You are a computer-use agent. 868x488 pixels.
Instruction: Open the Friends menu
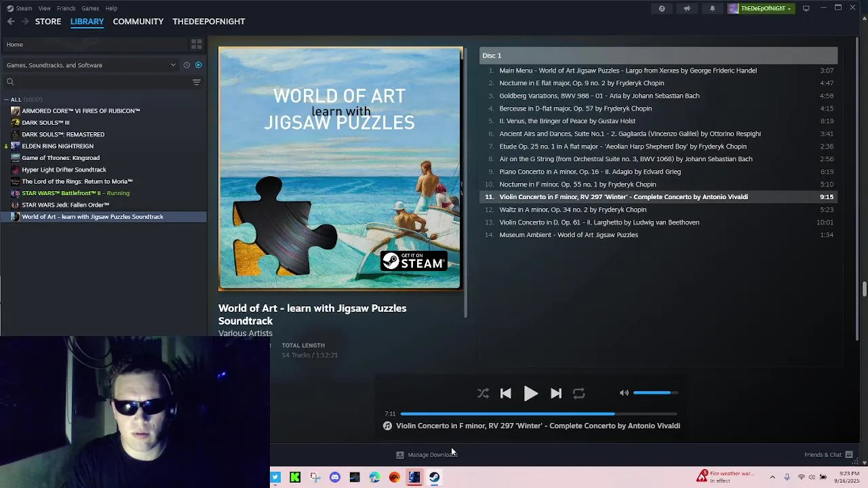pos(66,8)
